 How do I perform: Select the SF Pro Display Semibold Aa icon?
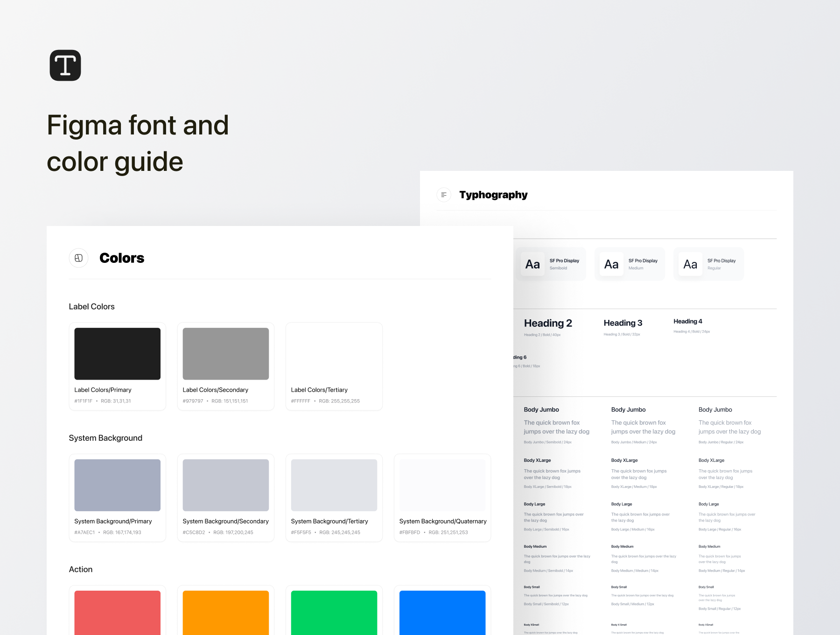[532, 264]
